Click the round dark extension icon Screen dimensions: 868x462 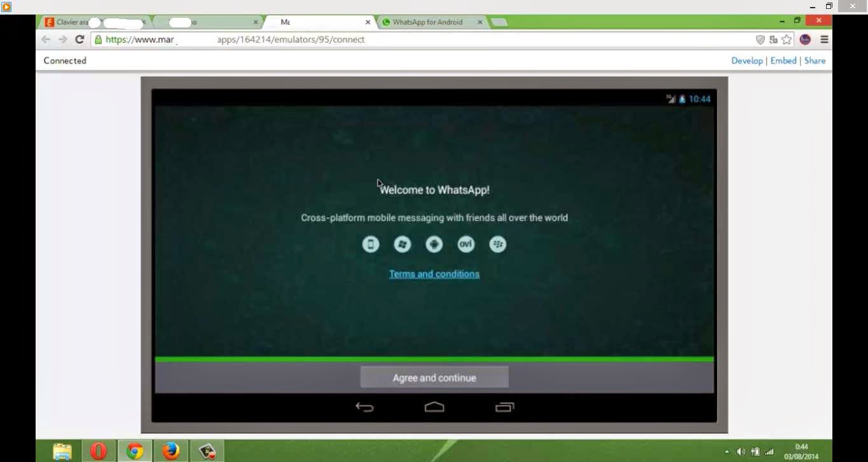point(805,39)
